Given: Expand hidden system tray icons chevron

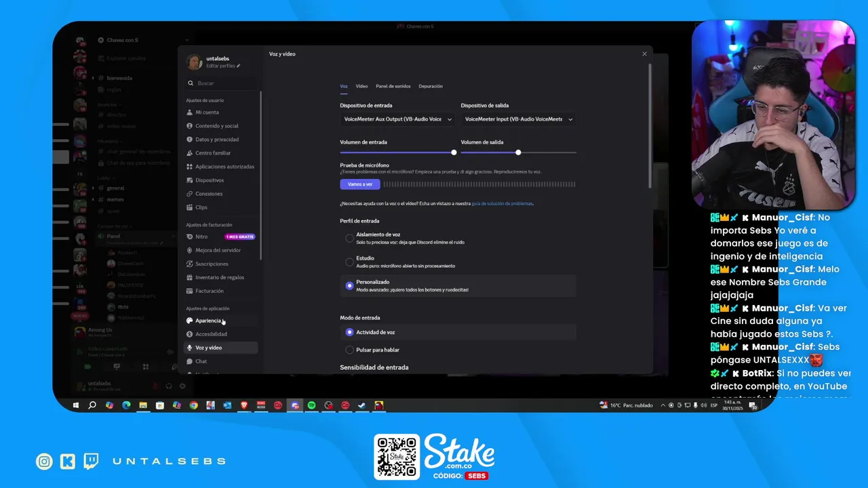Looking at the screenshot, I should (x=663, y=405).
